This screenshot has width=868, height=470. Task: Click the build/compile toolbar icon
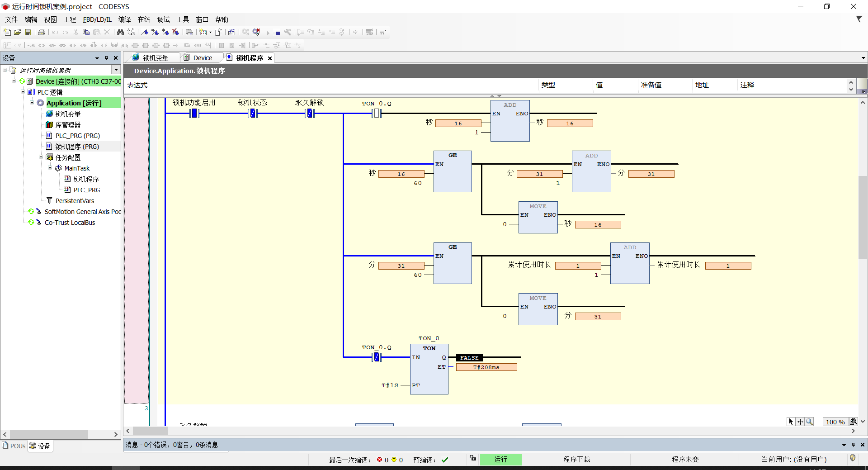(x=231, y=32)
